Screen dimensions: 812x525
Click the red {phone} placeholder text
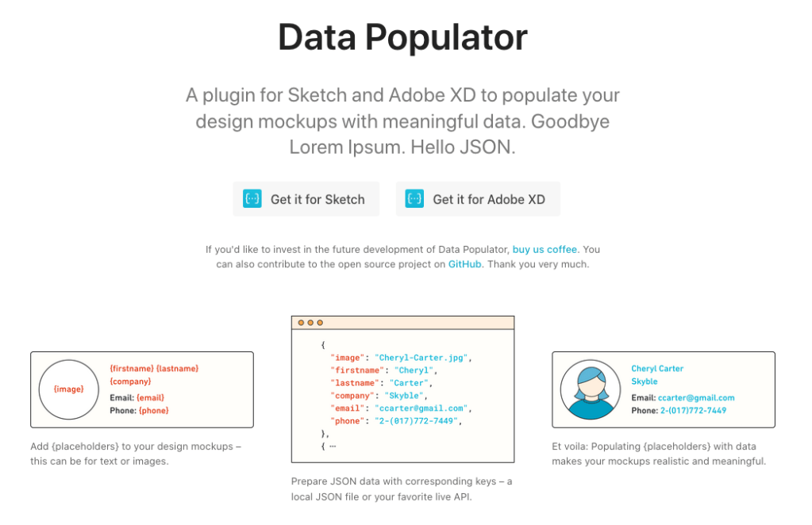point(153,411)
